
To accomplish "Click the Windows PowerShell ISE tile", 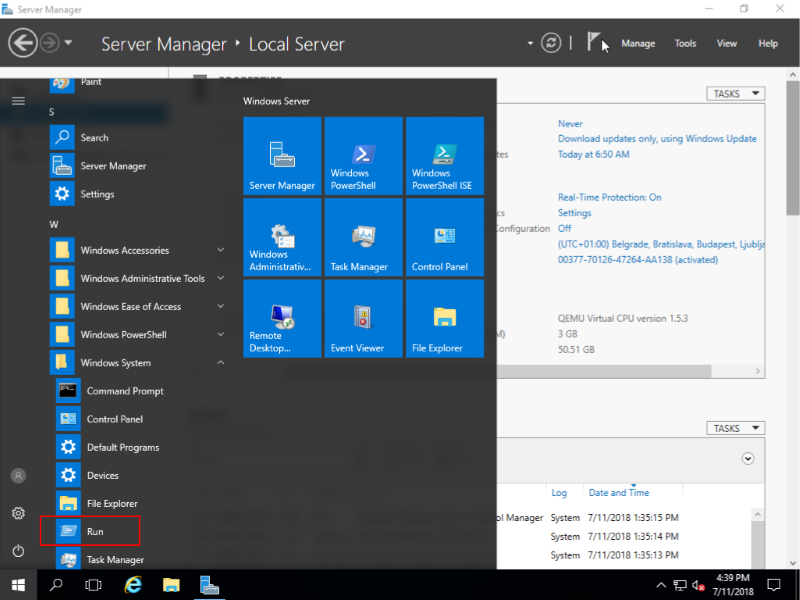I will coord(445,156).
